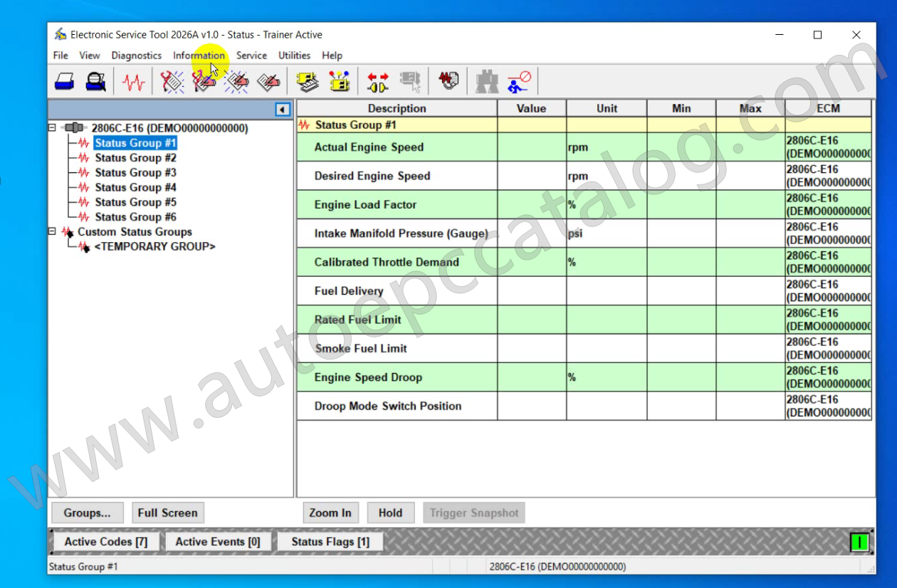Select Status Group #6 in tree

pyautogui.click(x=135, y=217)
